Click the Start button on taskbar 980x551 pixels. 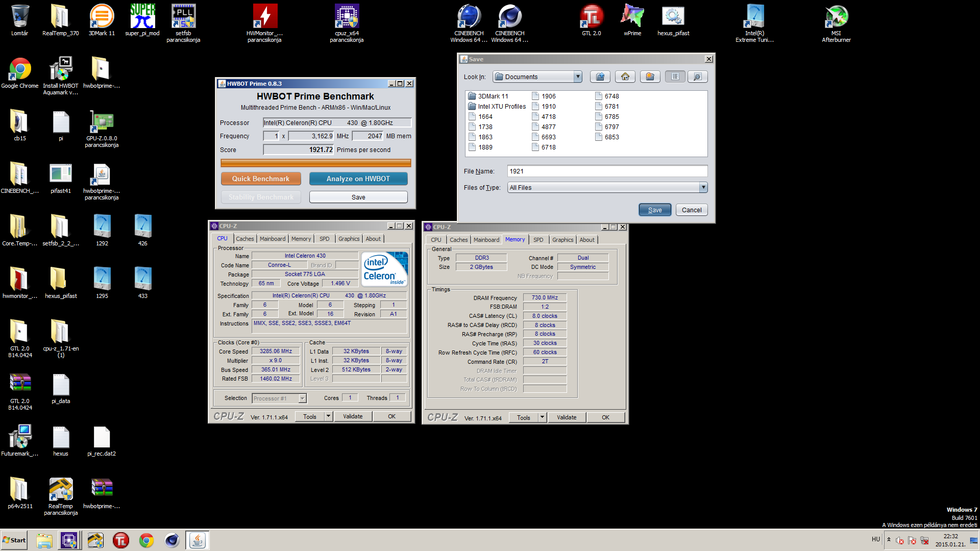(x=14, y=540)
